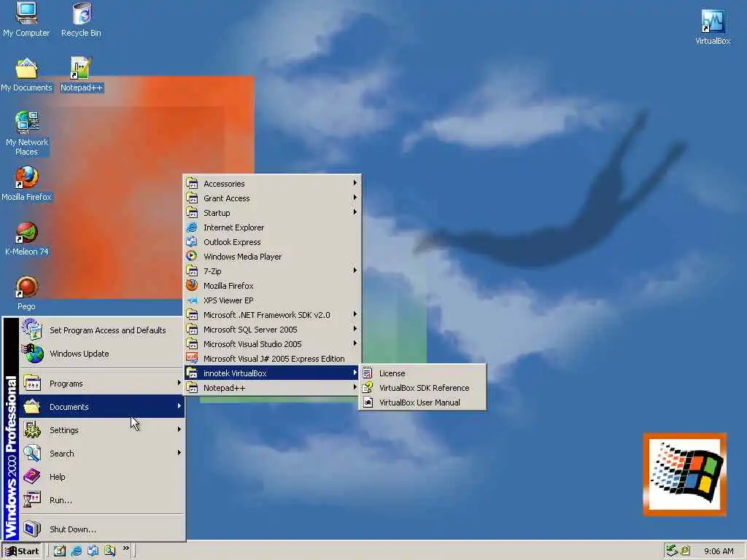Image resolution: width=747 pixels, height=560 pixels.
Task: Click the Show Desktop quick launch icon
Action: click(x=60, y=551)
